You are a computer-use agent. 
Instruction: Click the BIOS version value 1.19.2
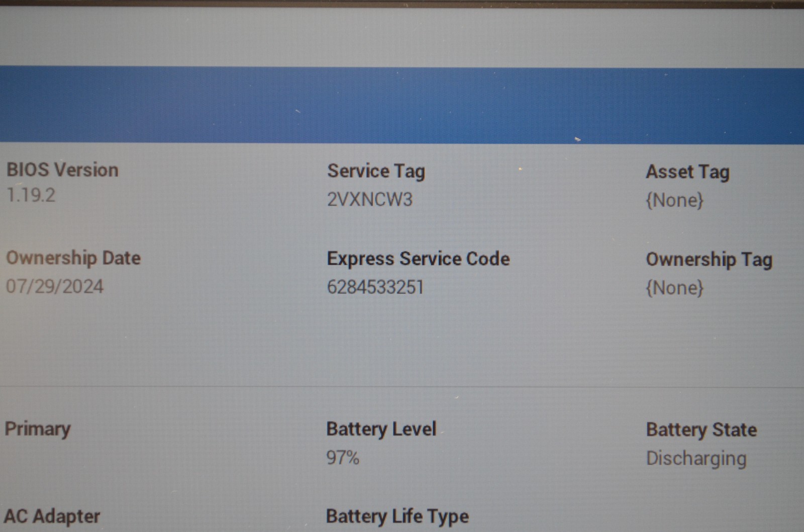(31, 195)
